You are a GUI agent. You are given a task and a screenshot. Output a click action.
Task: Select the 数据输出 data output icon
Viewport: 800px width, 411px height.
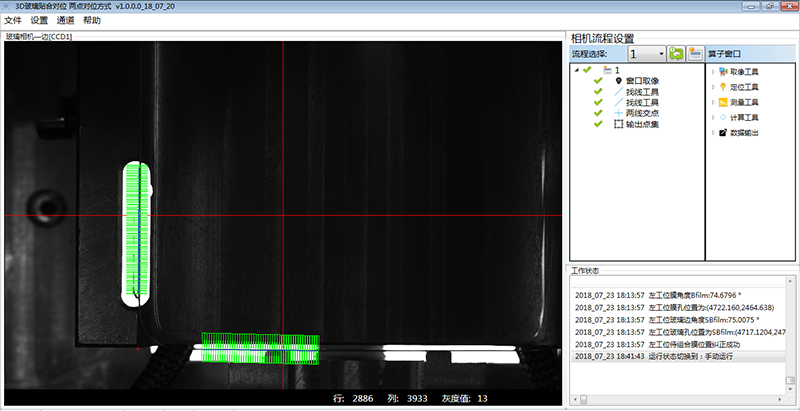click(722, 132)
